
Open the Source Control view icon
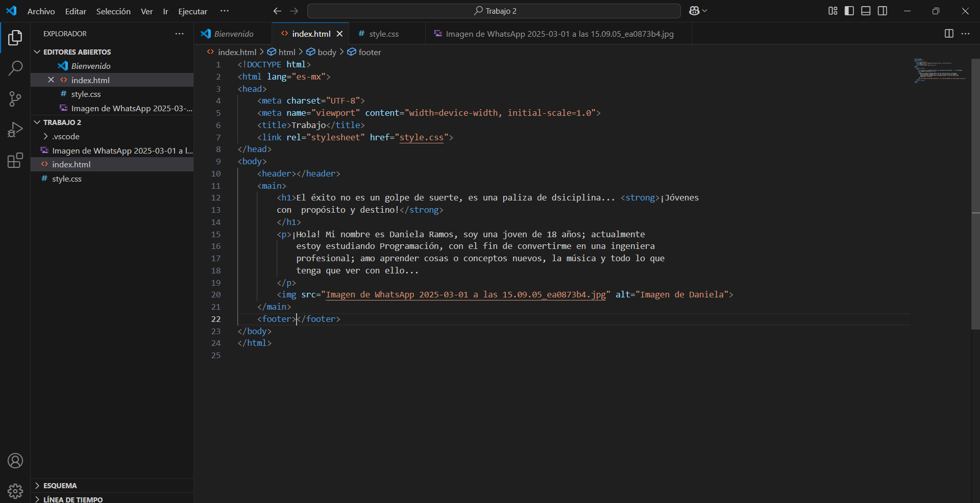click(x=15, y=99)
